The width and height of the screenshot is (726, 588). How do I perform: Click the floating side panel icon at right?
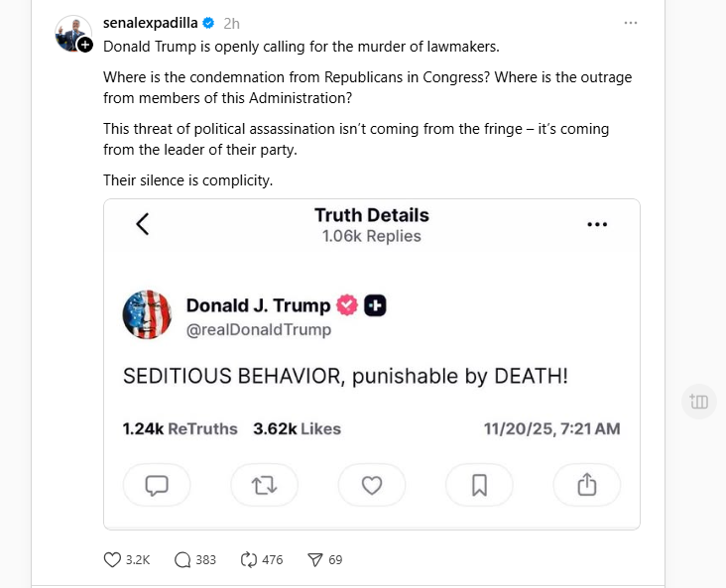point(699,401)
